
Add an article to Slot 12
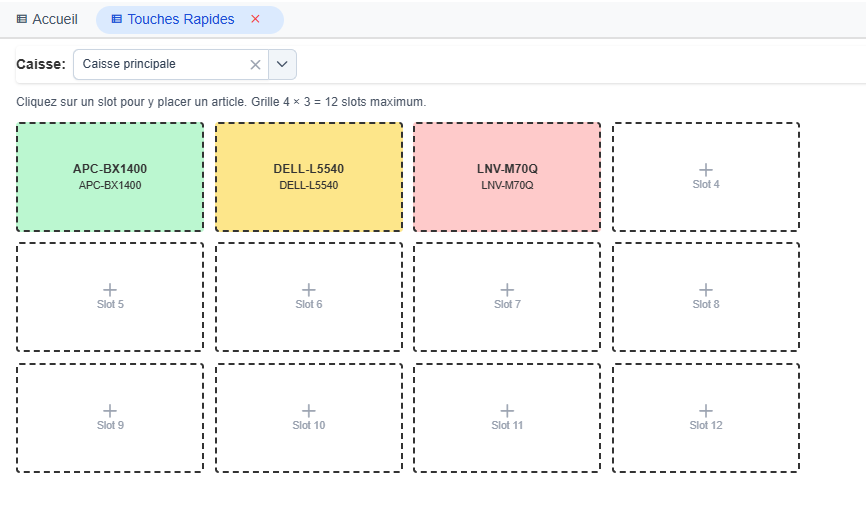coord(706,418)
